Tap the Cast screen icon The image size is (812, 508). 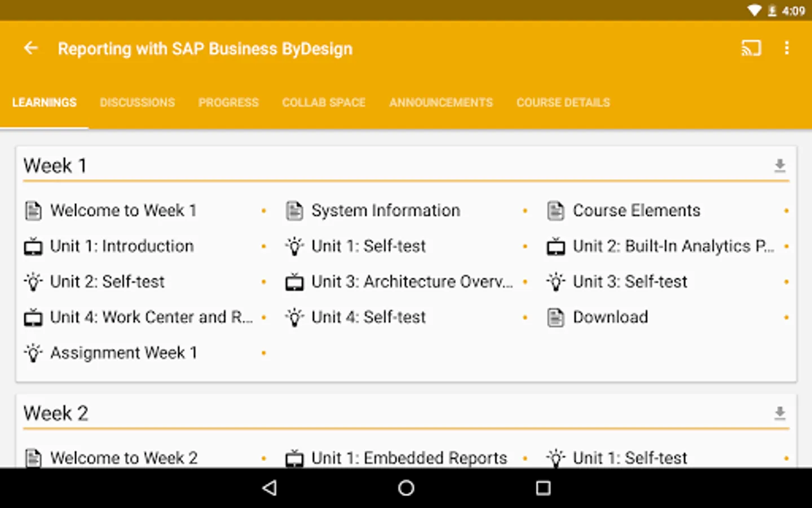coord(751,49)
